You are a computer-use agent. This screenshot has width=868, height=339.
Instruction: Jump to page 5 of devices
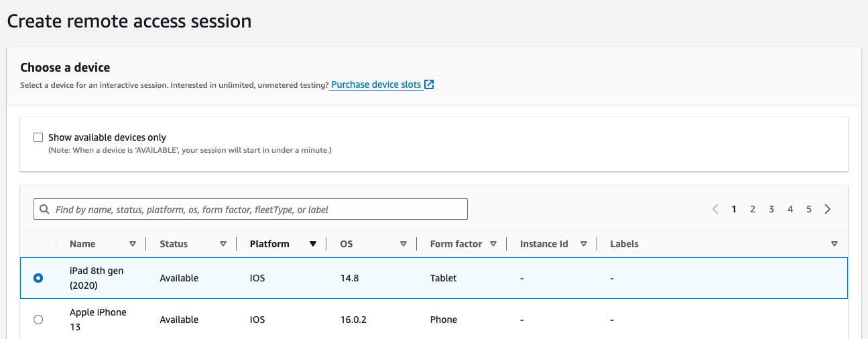[x=809, y=210]
